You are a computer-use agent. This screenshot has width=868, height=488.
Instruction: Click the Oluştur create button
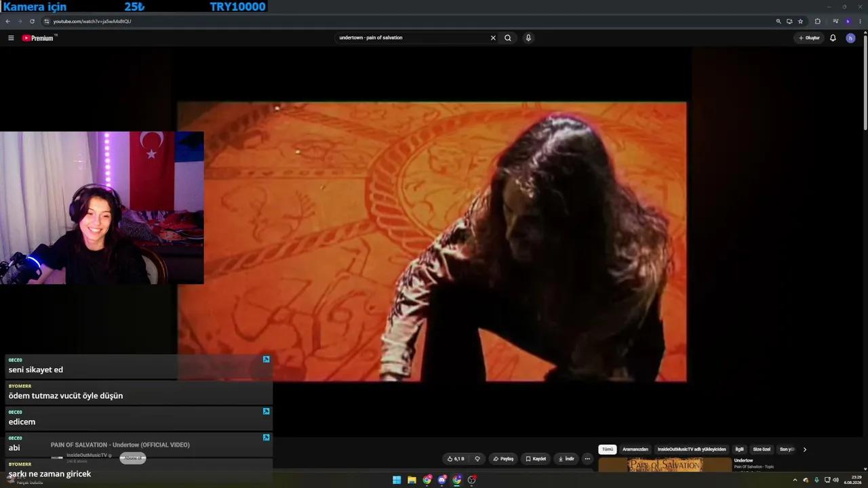click(809, 38)
